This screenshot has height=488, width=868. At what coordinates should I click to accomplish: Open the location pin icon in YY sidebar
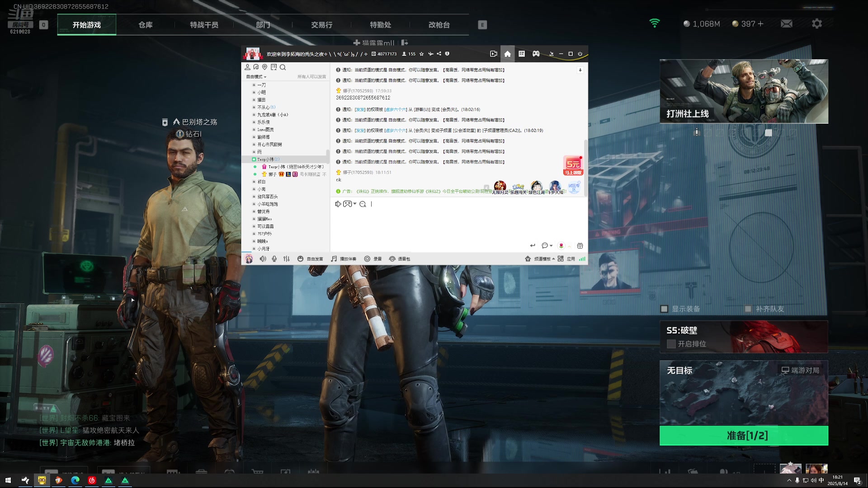(265, 67)
